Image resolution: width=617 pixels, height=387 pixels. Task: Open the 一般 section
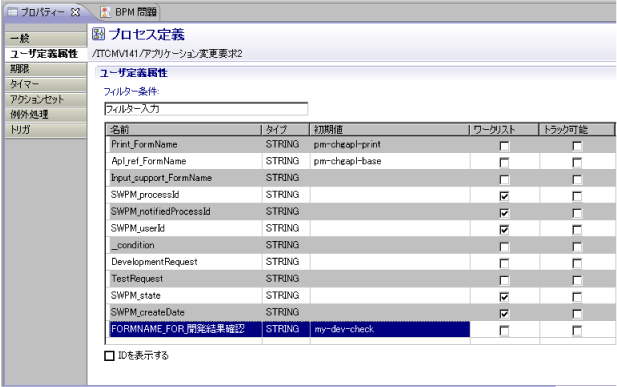[x=46, y=39]
